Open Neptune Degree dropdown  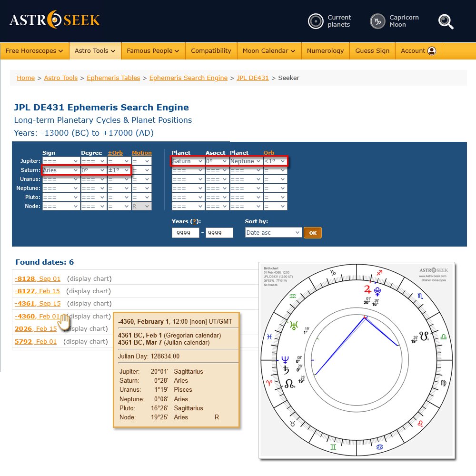click(93, 188)
